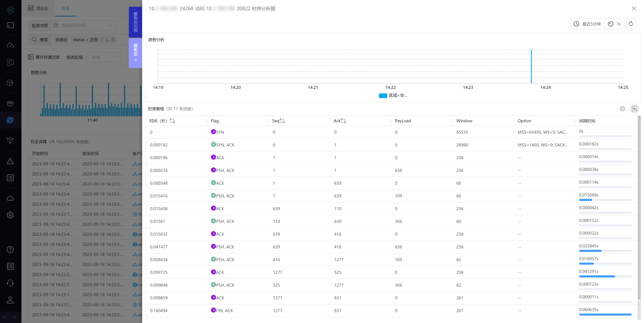Click the 区域 legend color swatch
Image resolution: width=644 pixels, height=323 pixels.
[x=383, y=96]
